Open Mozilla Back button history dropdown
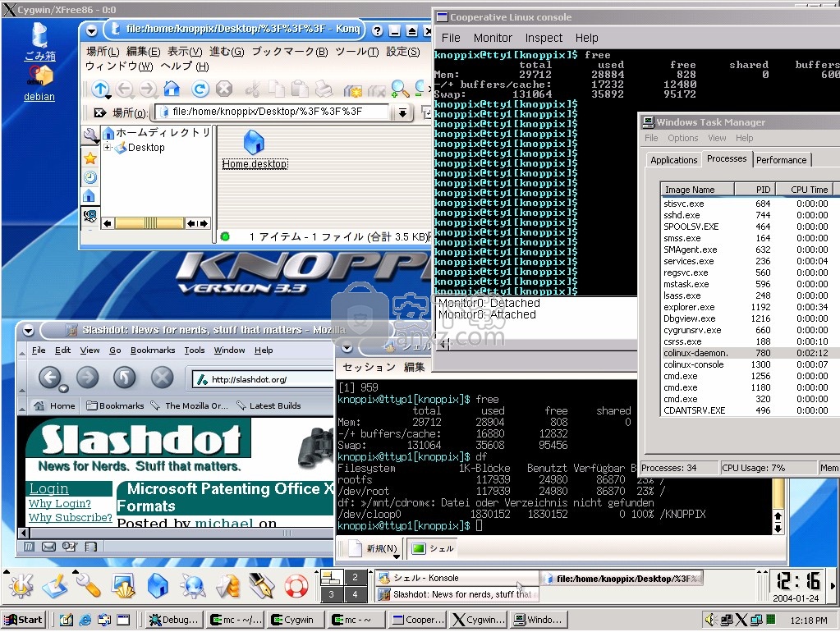 (x=63, y=388)
